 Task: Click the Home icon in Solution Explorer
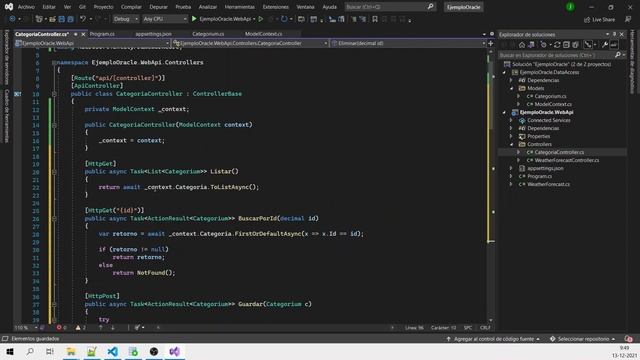point(522,45)
